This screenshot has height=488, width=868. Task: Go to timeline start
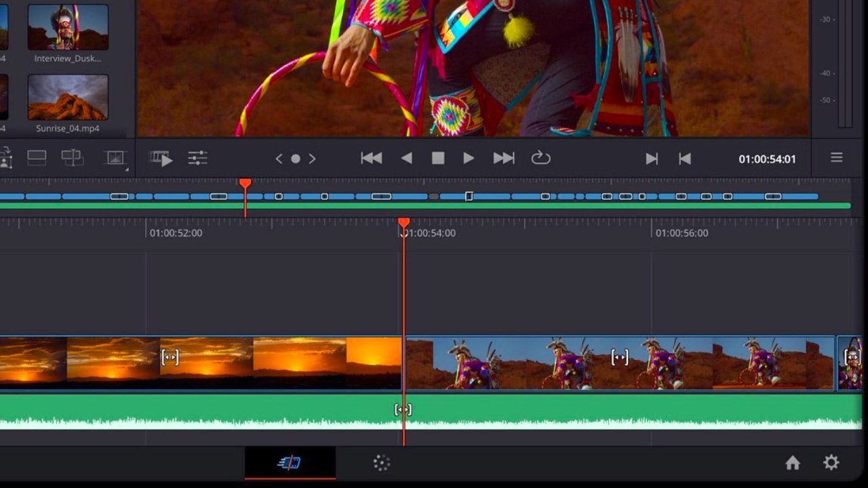(x=371, y=158)
